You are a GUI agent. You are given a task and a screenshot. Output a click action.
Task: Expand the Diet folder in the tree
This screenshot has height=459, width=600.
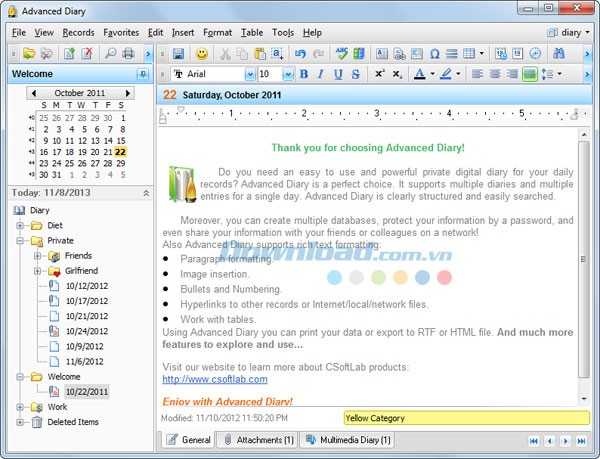[x=20, y=225]
